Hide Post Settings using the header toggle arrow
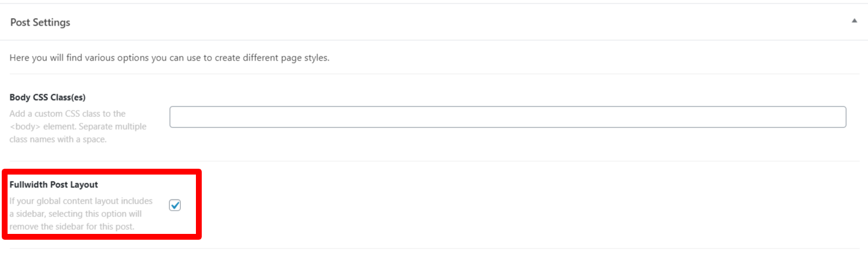Screen dimensions: 868x263 (x=854, y=21)
